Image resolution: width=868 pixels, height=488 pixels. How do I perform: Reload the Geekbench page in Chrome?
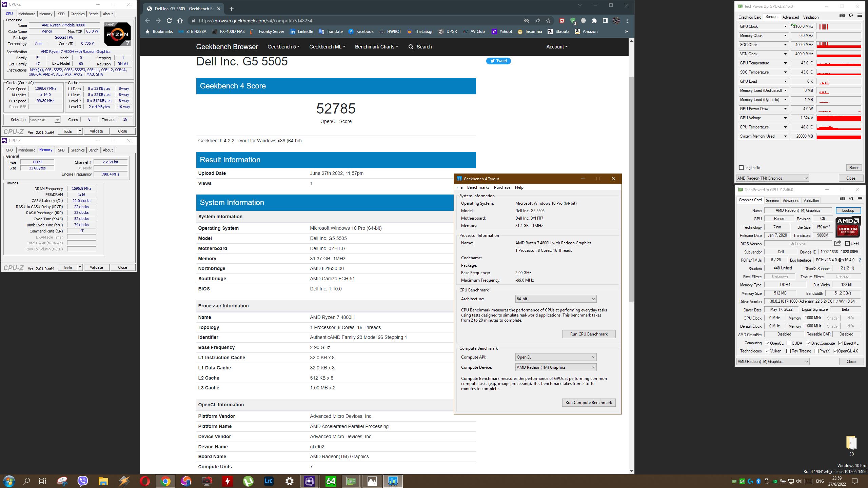[x=169, y=21]
